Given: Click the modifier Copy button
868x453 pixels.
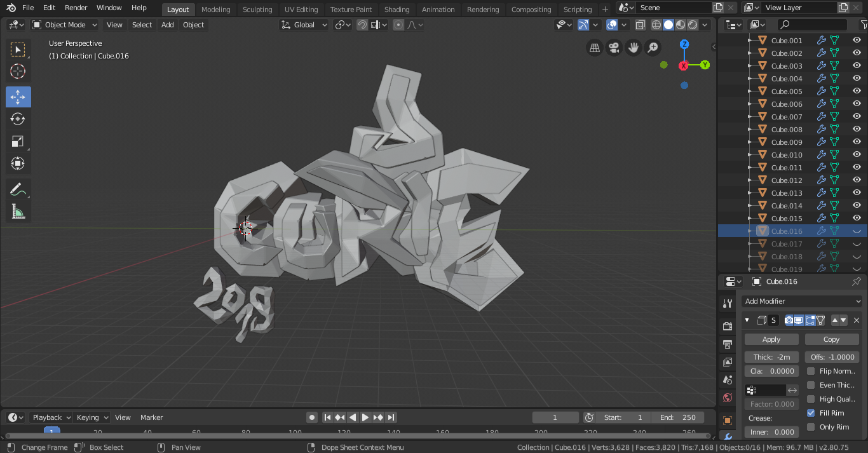Looking at the screenshot, I should tap(831, 339).
